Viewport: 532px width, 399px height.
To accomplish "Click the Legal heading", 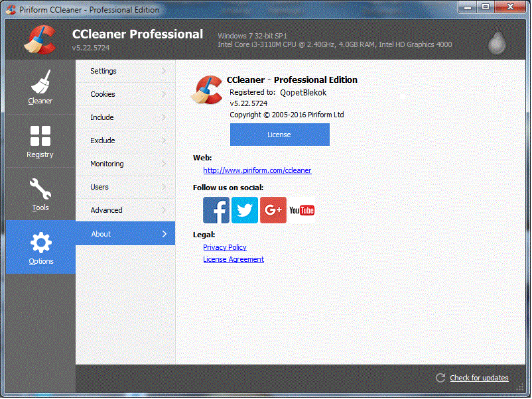I will click(204, 235).
